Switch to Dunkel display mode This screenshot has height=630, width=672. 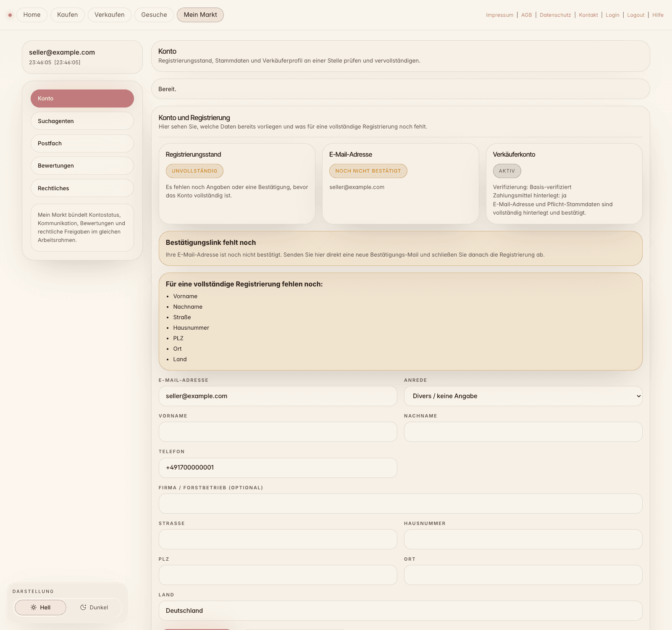click(94, 607)
